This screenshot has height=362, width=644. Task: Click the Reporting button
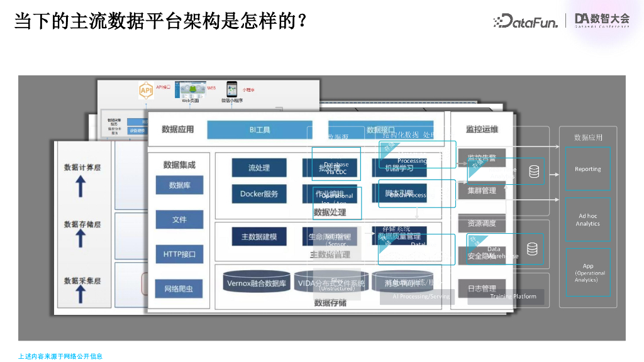tap(587, 168)
